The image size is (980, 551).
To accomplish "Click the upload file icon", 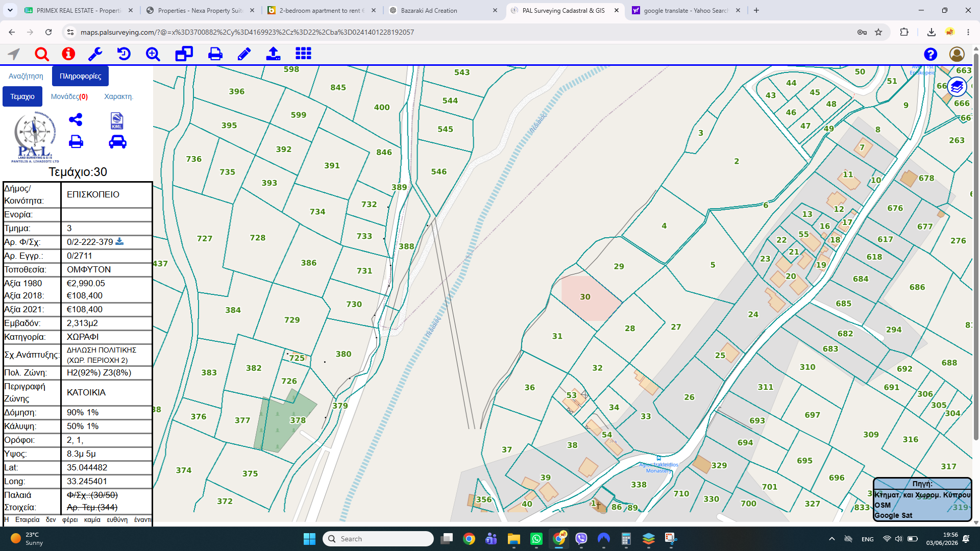I will coord(274,54).
